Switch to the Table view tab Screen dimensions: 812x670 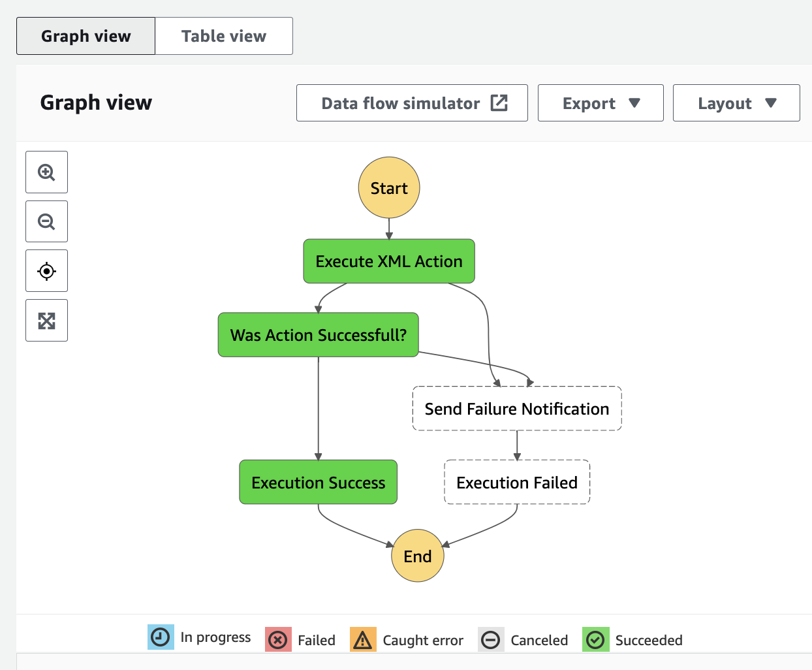tap(224, 36)
